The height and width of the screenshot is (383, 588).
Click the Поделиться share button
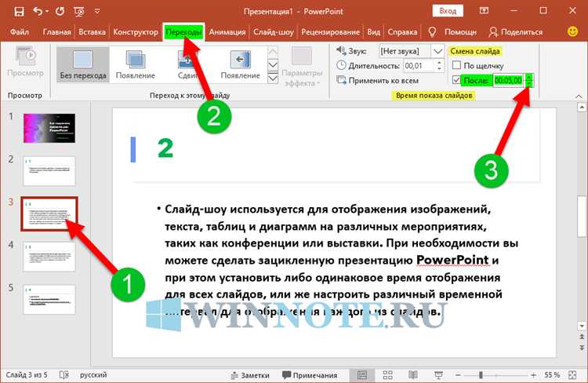tap(516, 32)
